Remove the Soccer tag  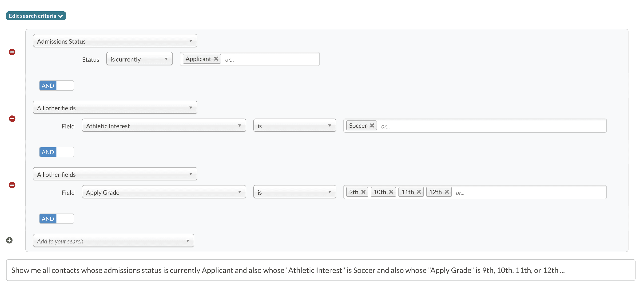coord(372,125)
